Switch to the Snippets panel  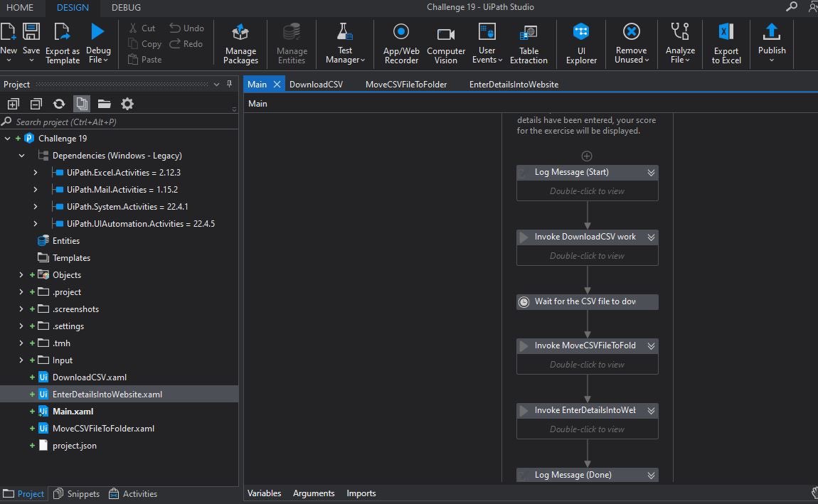click(x=77, y=493)
